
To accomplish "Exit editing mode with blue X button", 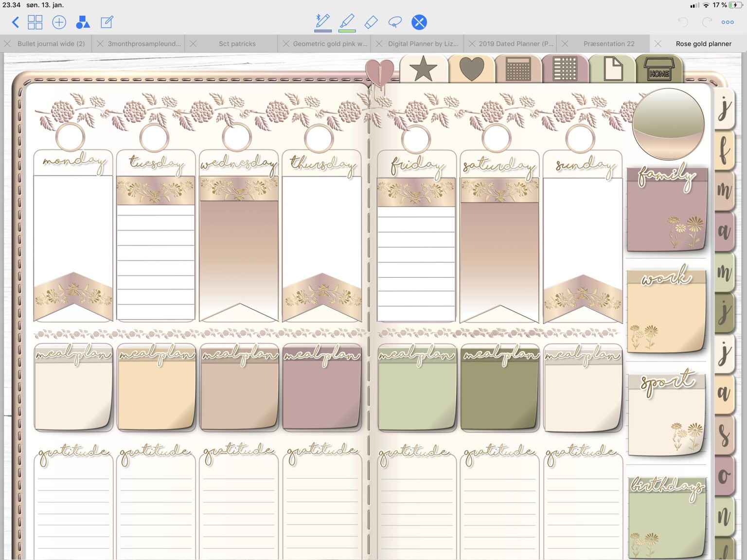I will (419, 22).
